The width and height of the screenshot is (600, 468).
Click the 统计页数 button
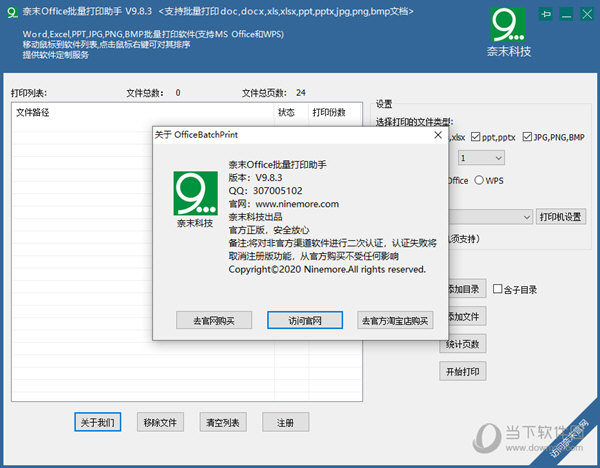463,344
